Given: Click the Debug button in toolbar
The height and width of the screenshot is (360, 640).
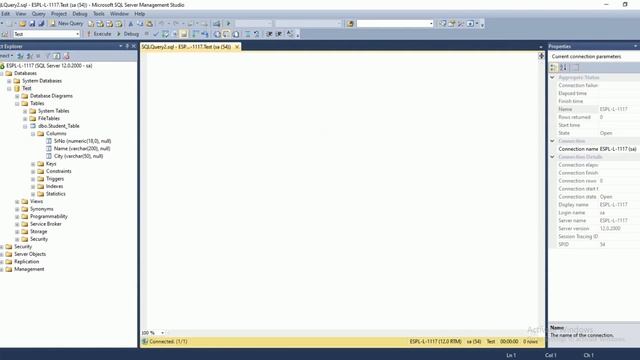Looking at the screenshot, I should (128, 34).
